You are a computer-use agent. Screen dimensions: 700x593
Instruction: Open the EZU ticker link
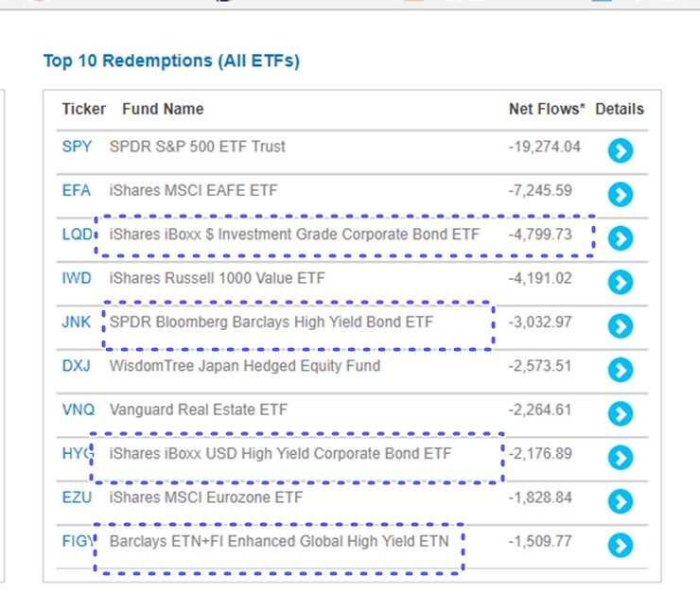click(77, 497)
